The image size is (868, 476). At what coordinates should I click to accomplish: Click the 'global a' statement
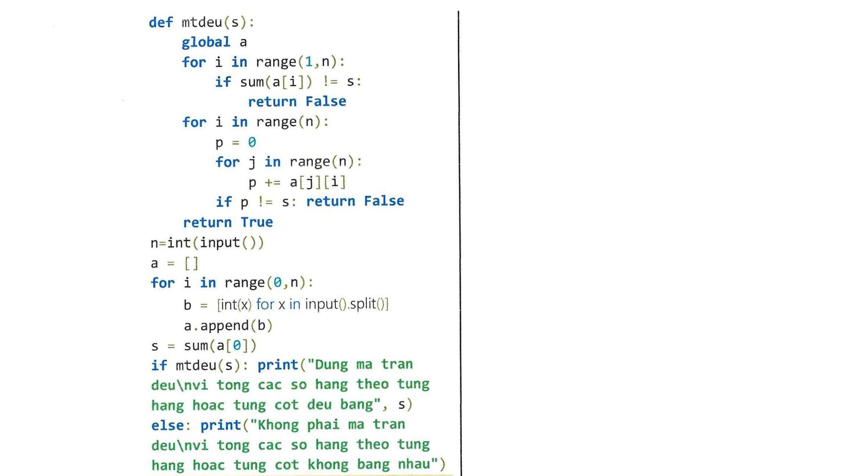coord(214,42)
